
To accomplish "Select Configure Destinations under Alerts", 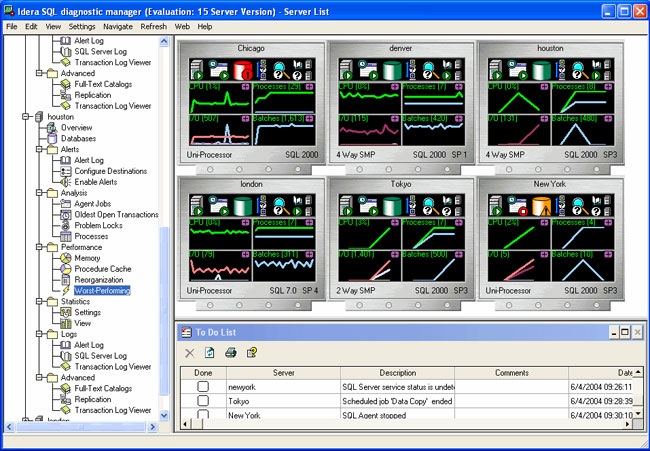I will [x=110, y=171].
